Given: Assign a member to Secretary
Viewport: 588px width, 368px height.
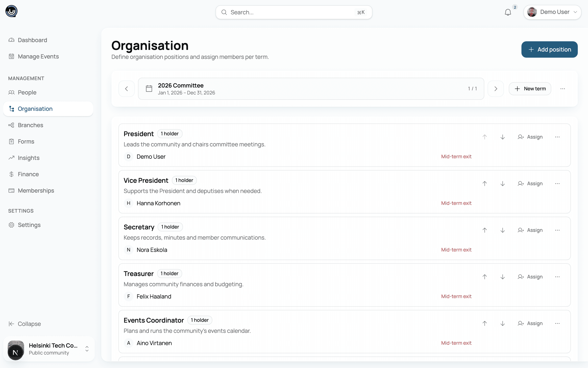Looking at the screenshot, I should coord(530,230).
